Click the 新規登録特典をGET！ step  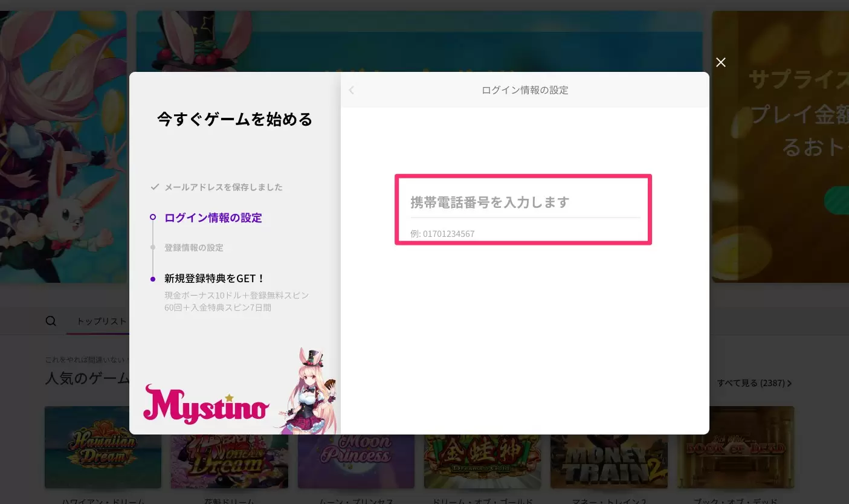click(x=215, y=279)
